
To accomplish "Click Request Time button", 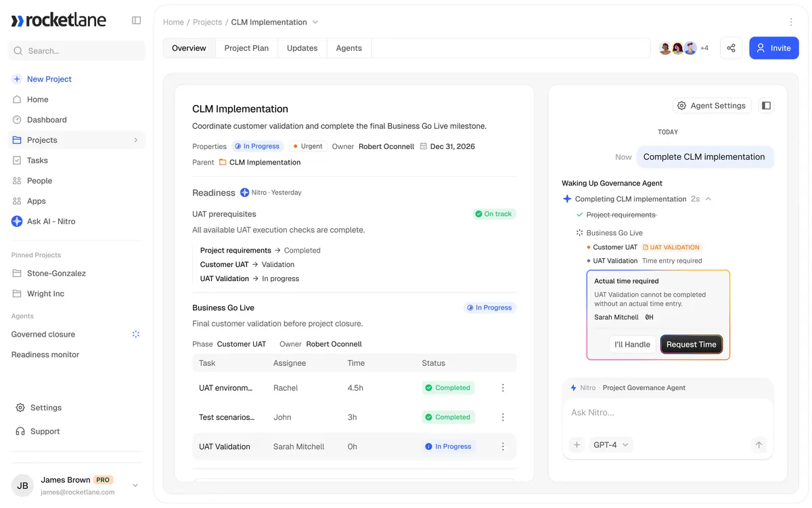I will pyautogui.click(x=692, y=345).
